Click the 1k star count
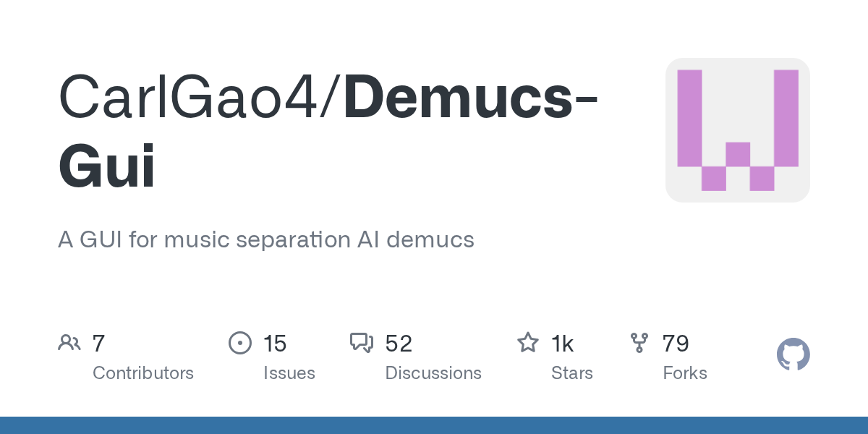The width and height of the screenshot is (868, 434). point(563,344)
